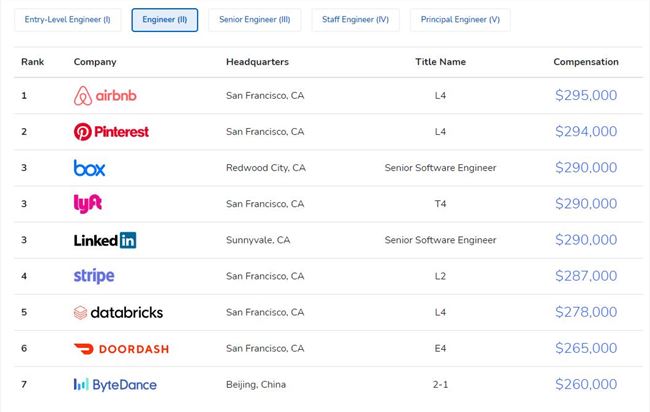Screen dimensions: 650x412
Task: Click the Lyft logo
Action: pos(88,204)
